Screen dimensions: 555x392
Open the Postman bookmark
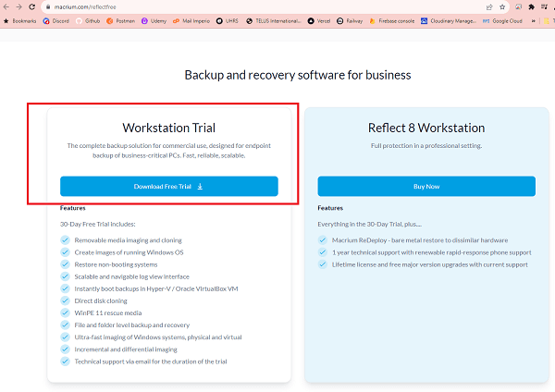coord(121,21)
